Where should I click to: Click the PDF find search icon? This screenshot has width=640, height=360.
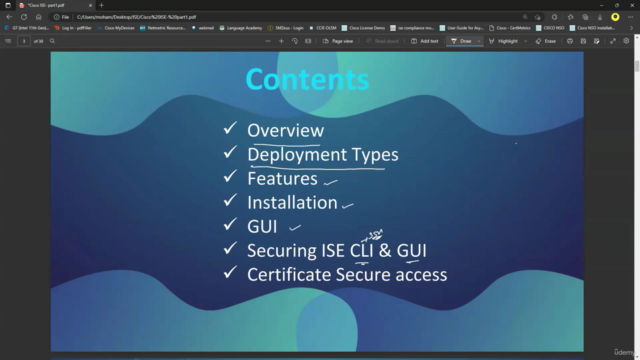(x=52, y=41)
